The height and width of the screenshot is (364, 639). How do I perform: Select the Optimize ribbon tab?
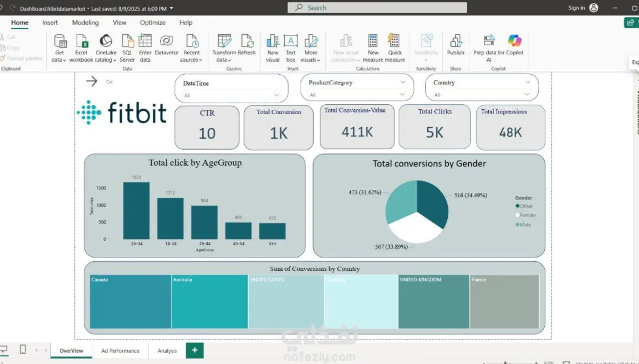(153, 22)
